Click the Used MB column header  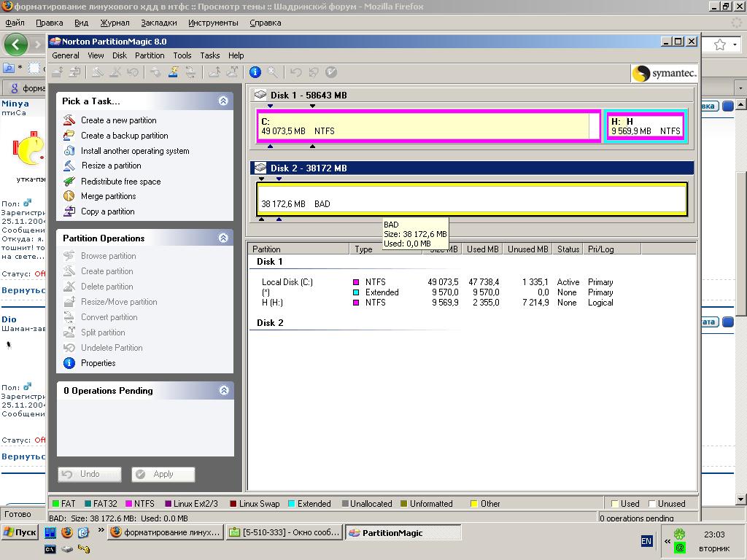pos(483,249)
